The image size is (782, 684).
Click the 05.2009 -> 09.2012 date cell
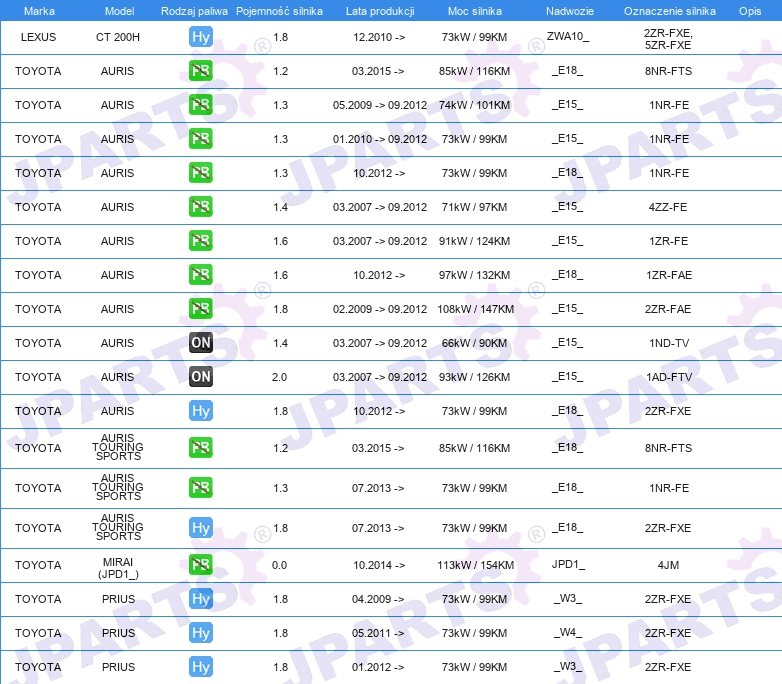point(380,105)
